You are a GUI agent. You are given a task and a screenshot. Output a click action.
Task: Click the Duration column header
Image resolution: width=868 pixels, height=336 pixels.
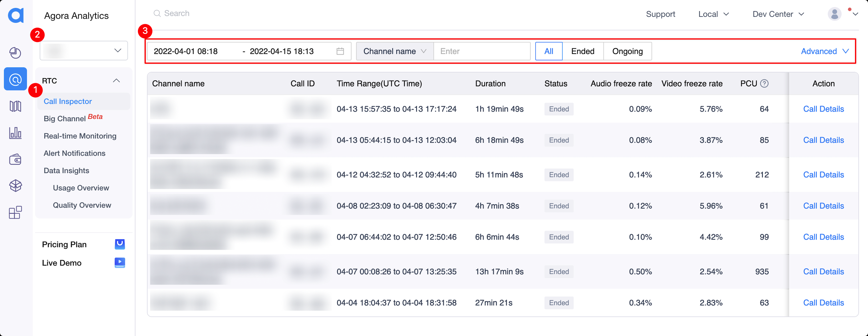[490, 84]
